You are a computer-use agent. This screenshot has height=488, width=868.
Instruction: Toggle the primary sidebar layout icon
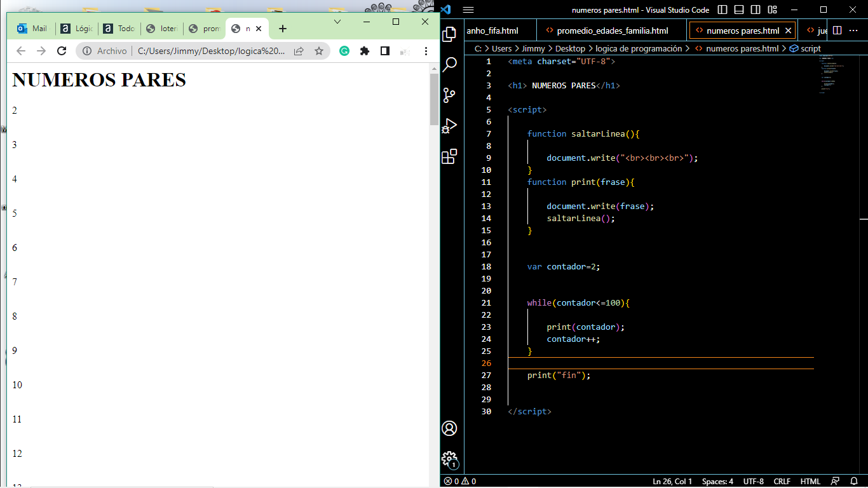[x=722, y=10]
